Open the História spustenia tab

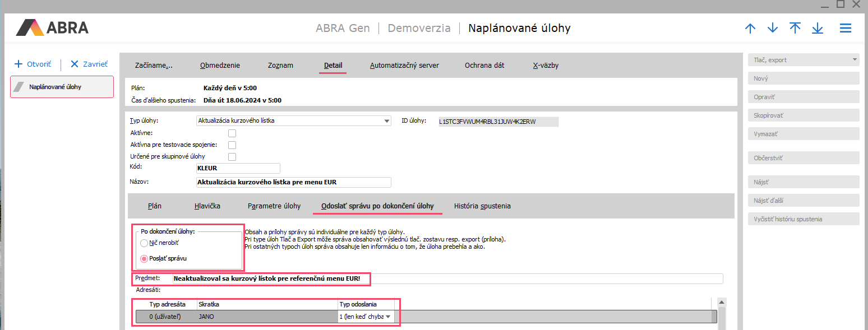(x=482, y=206)
